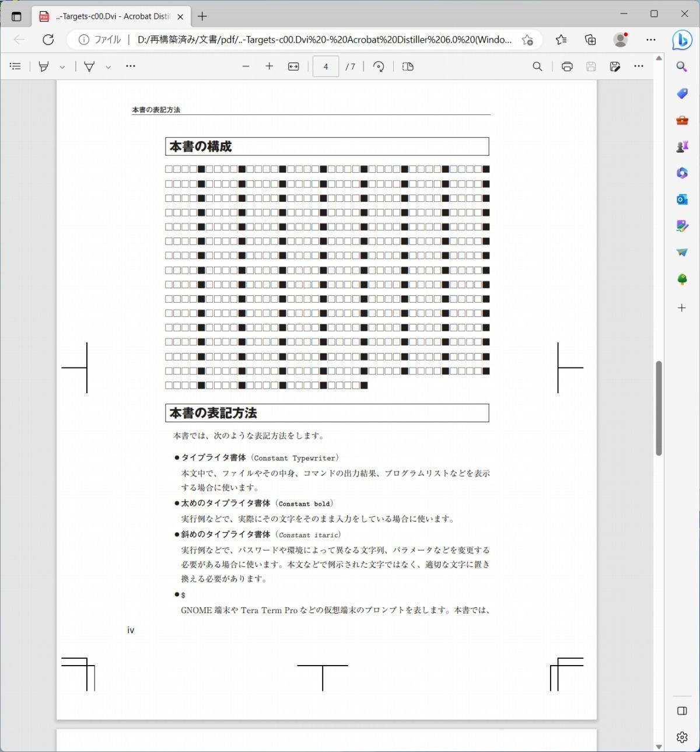700x752 pixels.
Task: Click the total page count / 7
Action: coord(351,67)
